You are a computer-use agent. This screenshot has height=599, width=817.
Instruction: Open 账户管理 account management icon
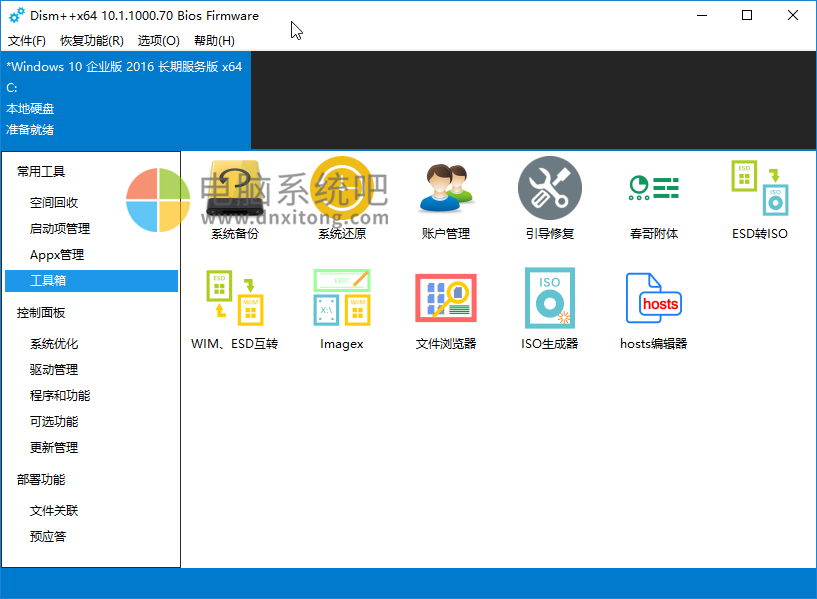tap(446, 189)
